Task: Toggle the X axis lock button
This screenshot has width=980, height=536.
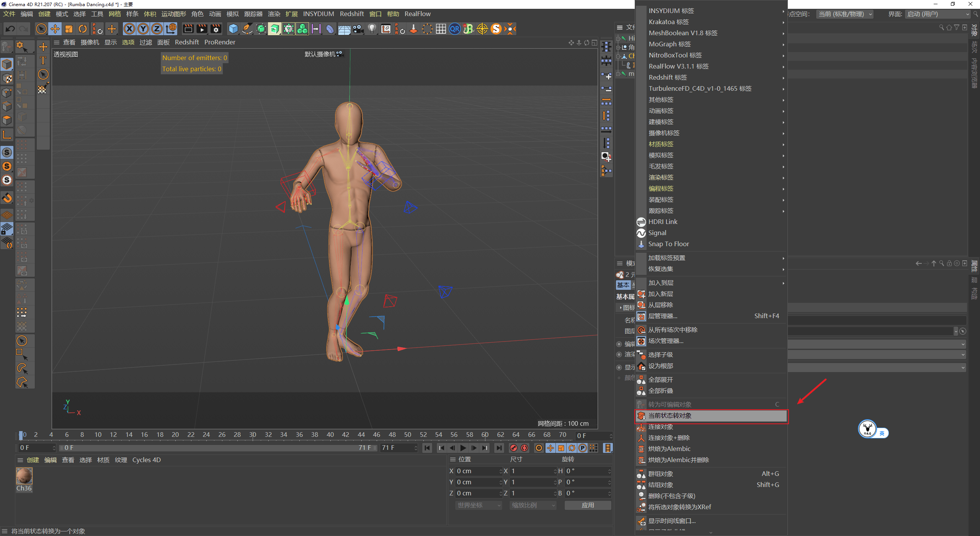Action: 129,29
